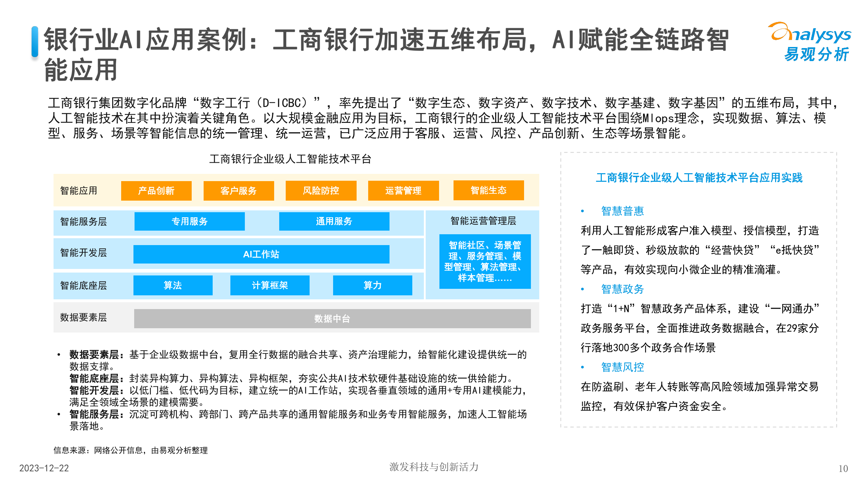
Task: Switch to the 智能服务层 row
Action: 84,222
